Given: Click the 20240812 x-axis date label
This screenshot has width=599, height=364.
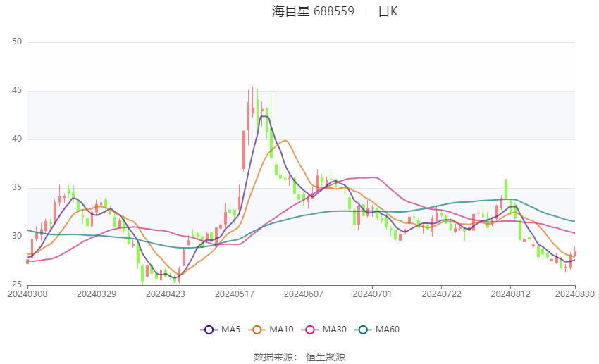Looking at the screenshot, I should [x=510, y=294].
